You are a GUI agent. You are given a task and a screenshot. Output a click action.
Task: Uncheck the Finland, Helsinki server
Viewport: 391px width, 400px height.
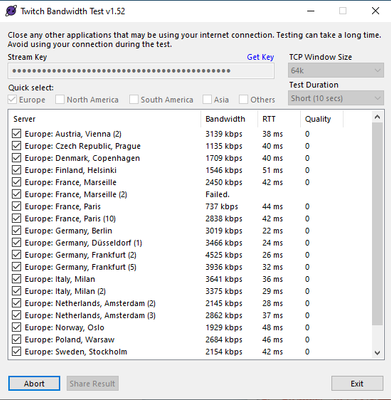click(x=16, y=170)
